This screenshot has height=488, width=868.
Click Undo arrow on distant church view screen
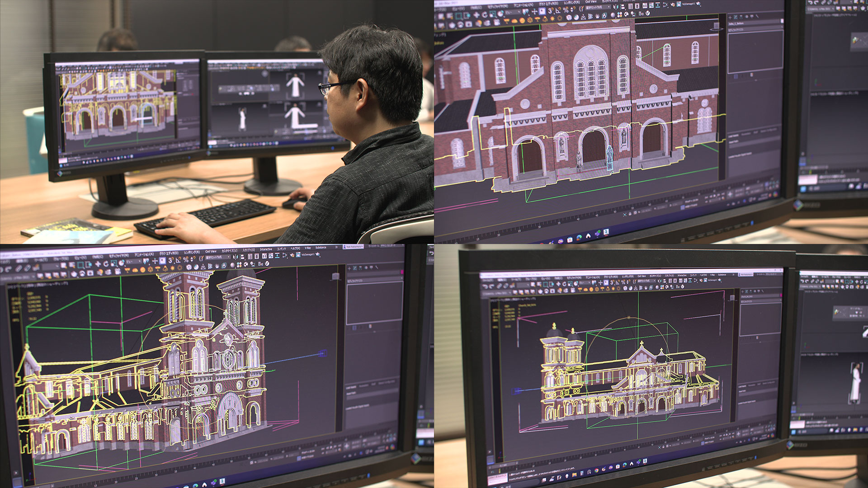[485, 286]
